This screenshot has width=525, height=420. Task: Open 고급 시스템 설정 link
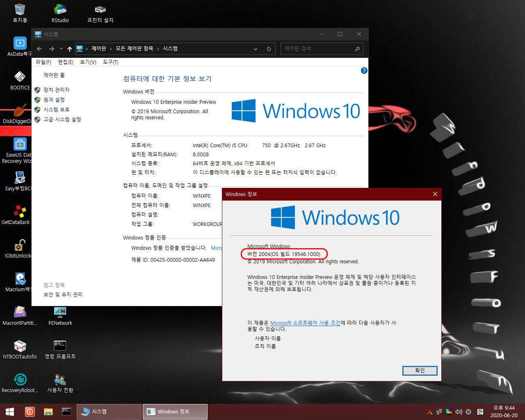pyautogui.click(x=62, y=119)
